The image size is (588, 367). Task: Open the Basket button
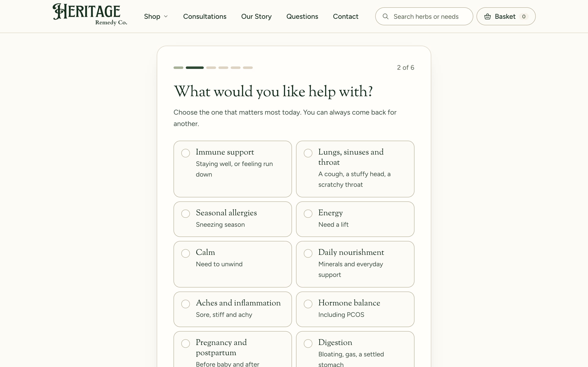point(506,16)
